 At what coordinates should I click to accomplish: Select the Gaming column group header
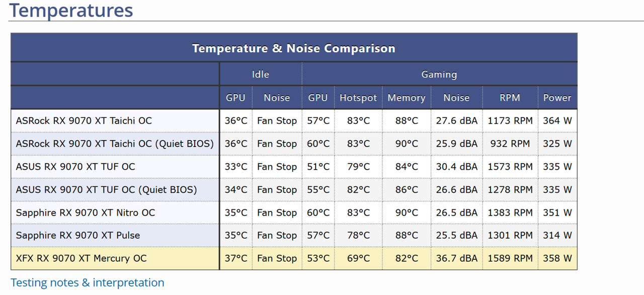[x=439, y=74]
